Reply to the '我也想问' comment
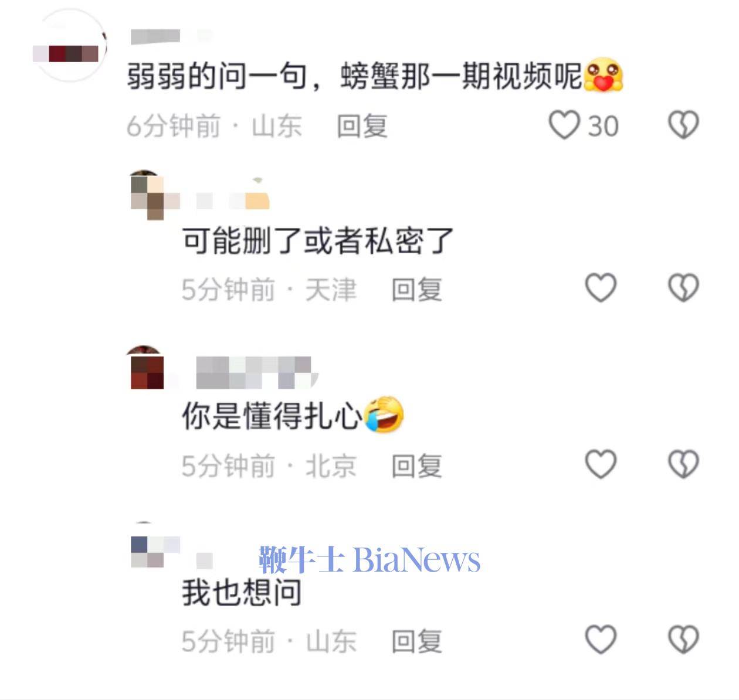Image resolution: width=739 pixels, height=700 pixels. [x=416, y=641]
